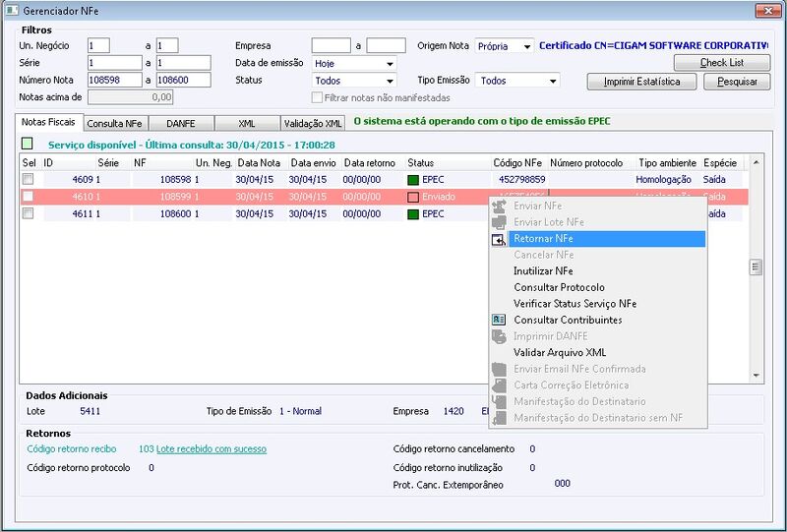Click the Pesquisar button

click(737, 82)
